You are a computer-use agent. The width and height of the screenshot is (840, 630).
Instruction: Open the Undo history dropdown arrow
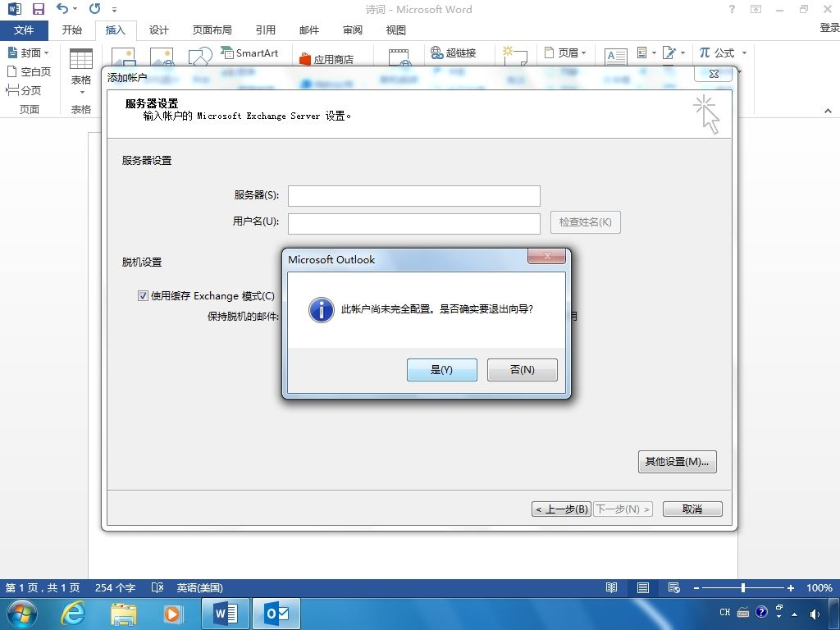point(75,8)
